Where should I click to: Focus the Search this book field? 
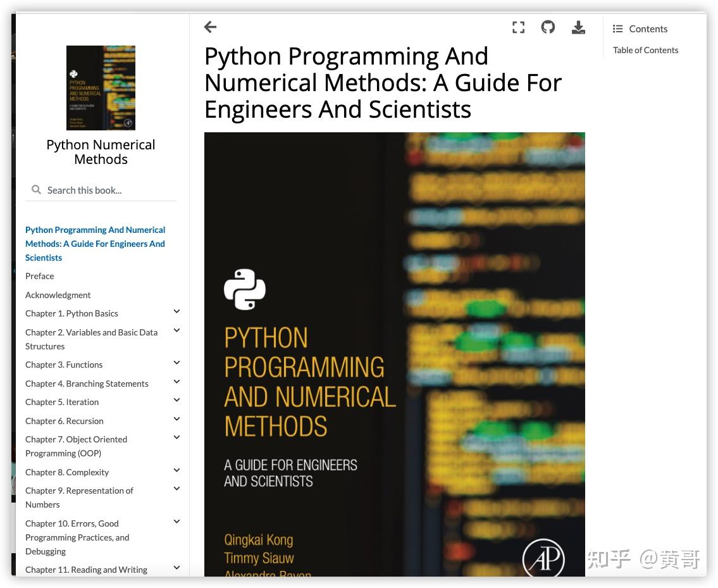[101, 190]
